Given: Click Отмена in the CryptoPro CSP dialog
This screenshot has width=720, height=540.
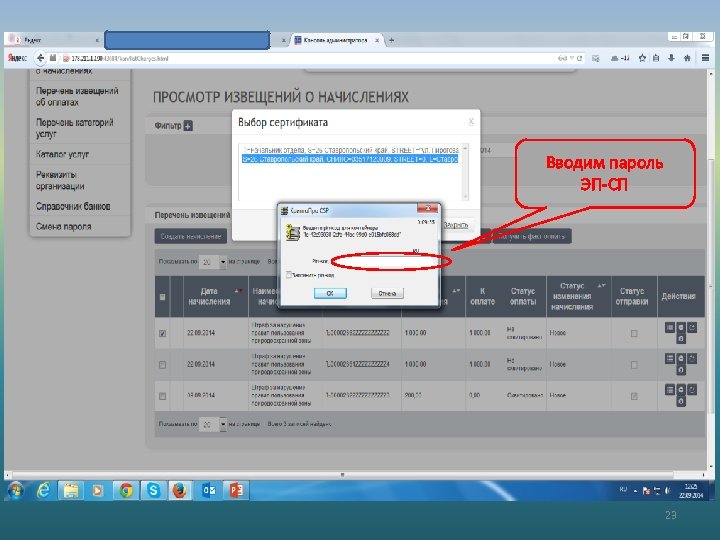Looking at the screenshot, I should pyautogui.click(x=387, y=293).
